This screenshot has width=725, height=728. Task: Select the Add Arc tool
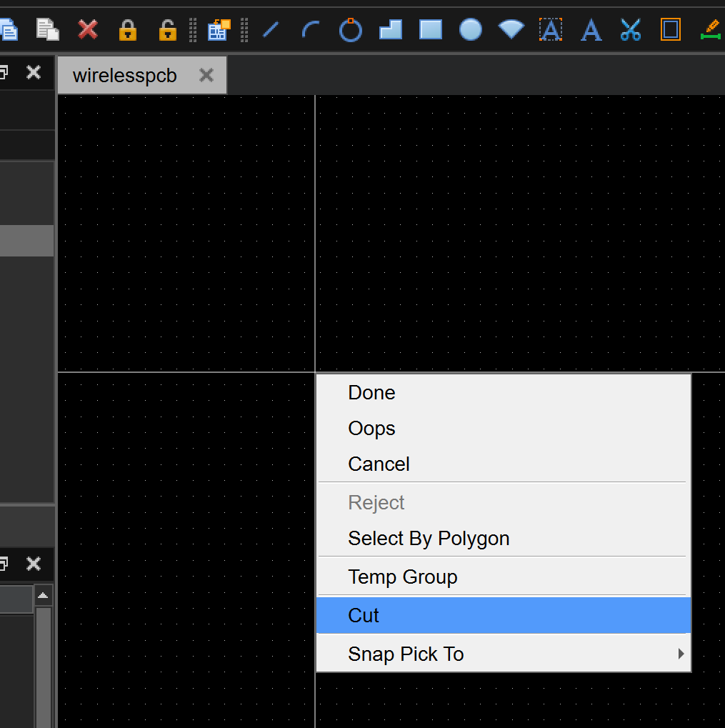tap(311, 30)
